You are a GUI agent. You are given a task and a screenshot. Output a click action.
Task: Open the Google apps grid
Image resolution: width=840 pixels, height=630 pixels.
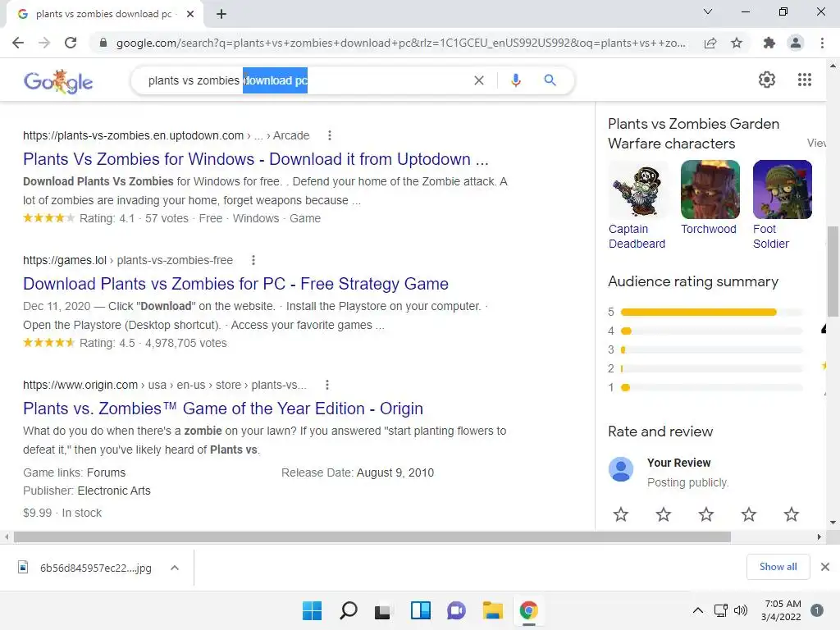[x=804, y=80]
